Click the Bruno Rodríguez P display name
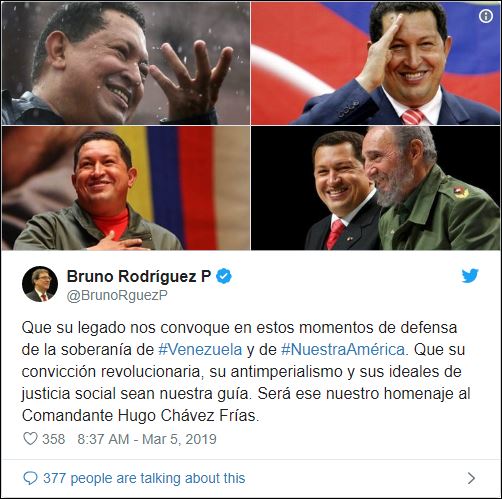 pyautogui.click(x=139, y=276)
